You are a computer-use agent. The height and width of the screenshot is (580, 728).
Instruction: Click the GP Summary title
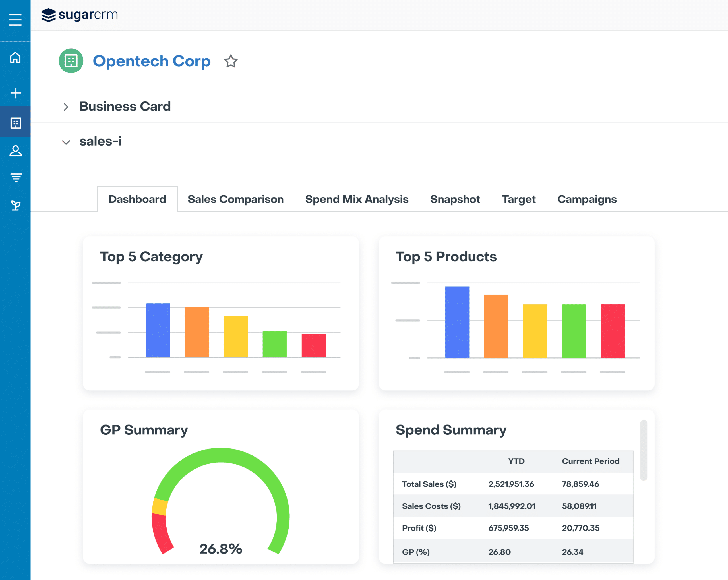click(x=144, y=430)
